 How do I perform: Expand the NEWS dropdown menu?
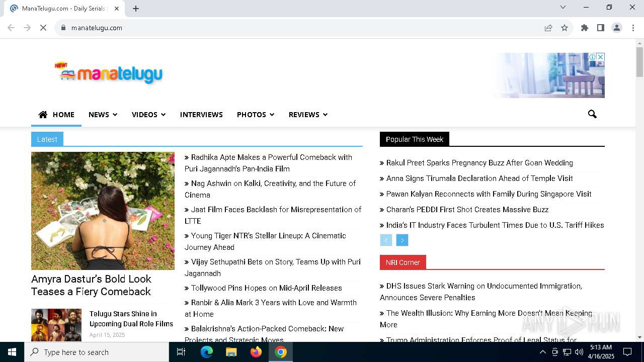(103, 115)
